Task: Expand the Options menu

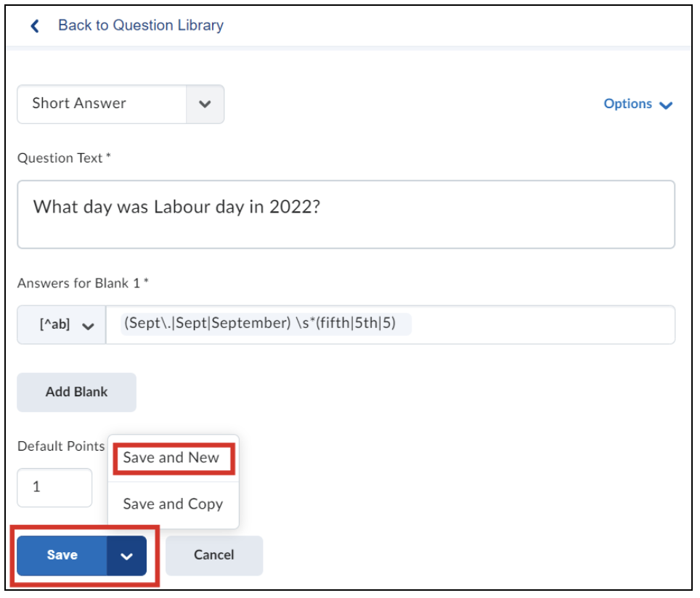Action: click(x=638, y=104)
